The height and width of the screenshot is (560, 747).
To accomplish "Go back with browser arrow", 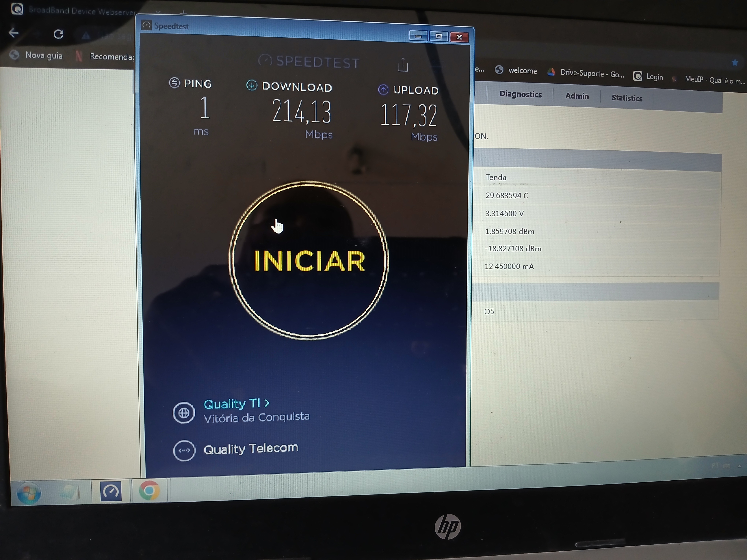I will point(14,33).
